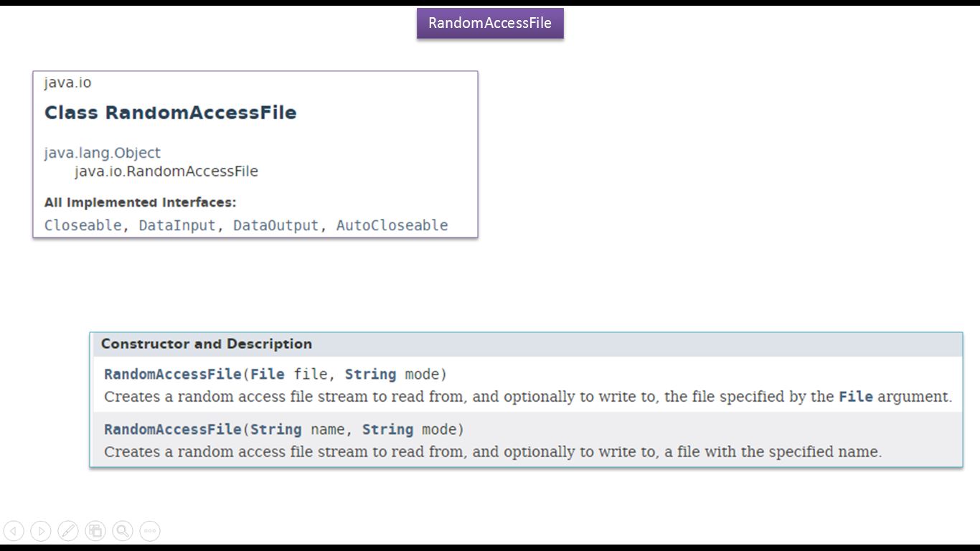Click the Constructor and Description header
This screenshot has width=980, height=551.
[207, 344]
